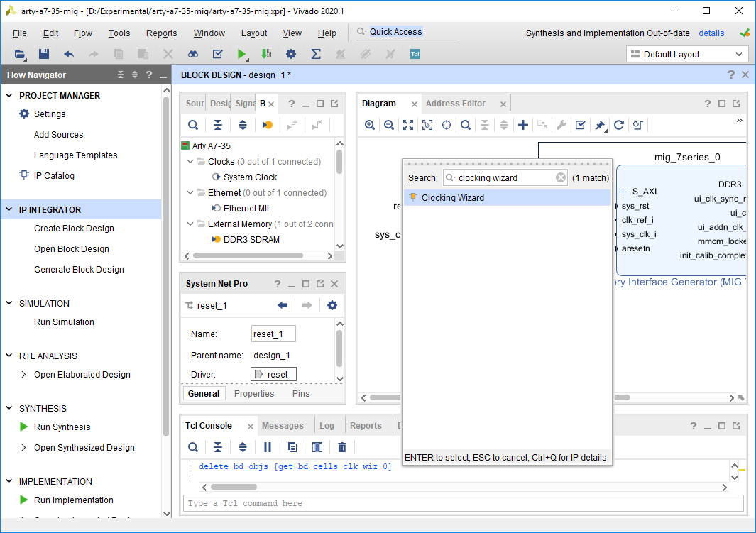Click the search icon in Board panel toolbar
Image resolution: width=756 pixels, height=533 pixels.
tap(193, 126)
